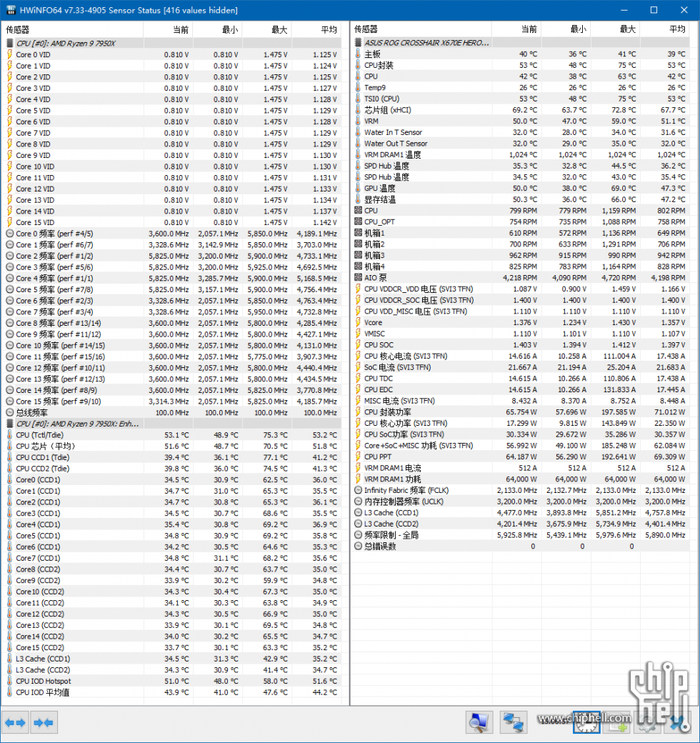Select the CPU IOD 平均值 row
This screenshot has width=700, height=743.
click(171, 692)
